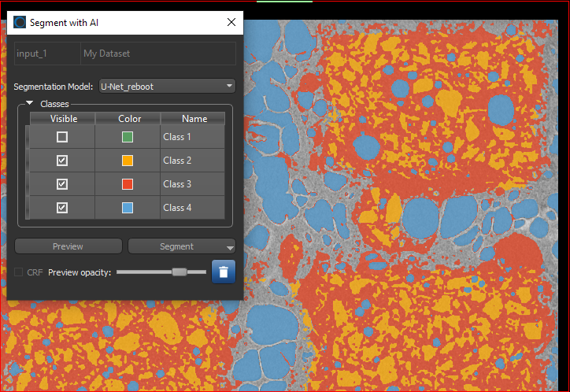The height and width of the screenshot is (392, 570).
Task: Click the green Class 1 color swatch
Action: point(128,137)
